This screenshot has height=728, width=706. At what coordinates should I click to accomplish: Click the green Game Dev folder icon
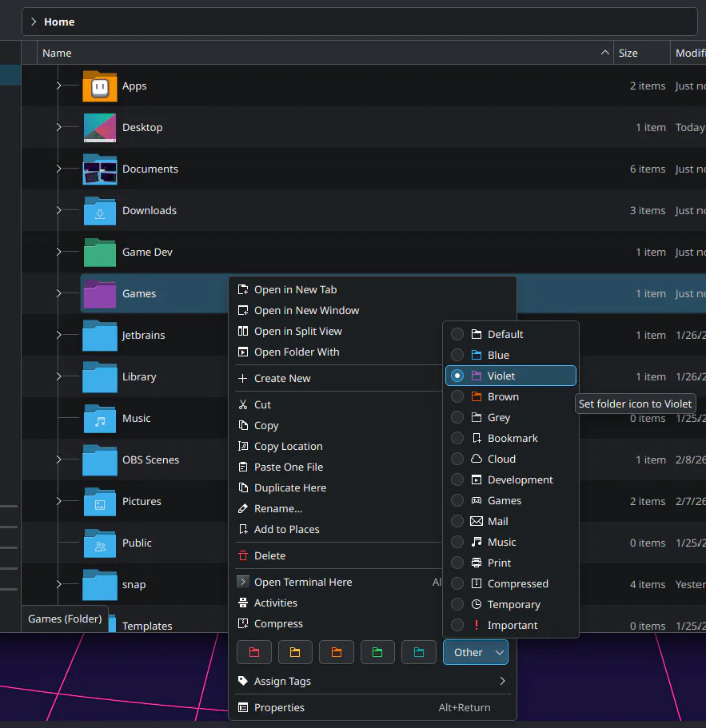pos(99,252)
